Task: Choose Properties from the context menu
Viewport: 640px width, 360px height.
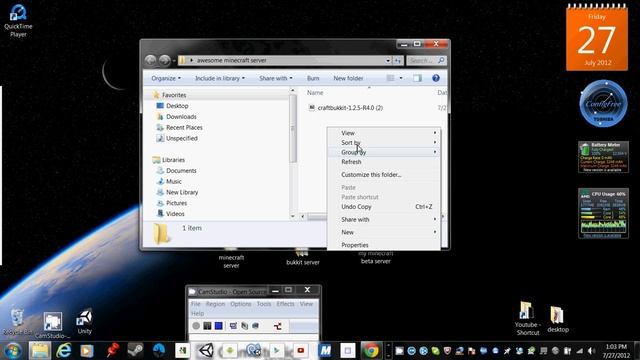Action: point(384,245)
